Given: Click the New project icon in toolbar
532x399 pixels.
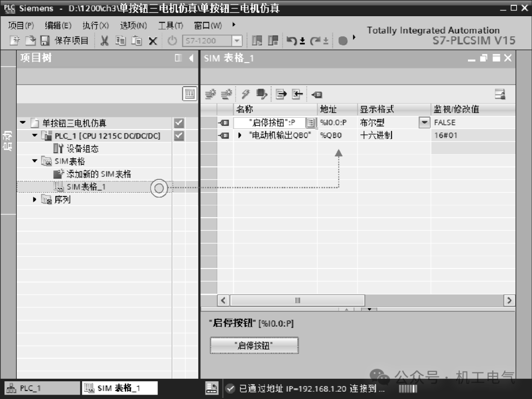Looking at the screenshot, I should point(14,41).
